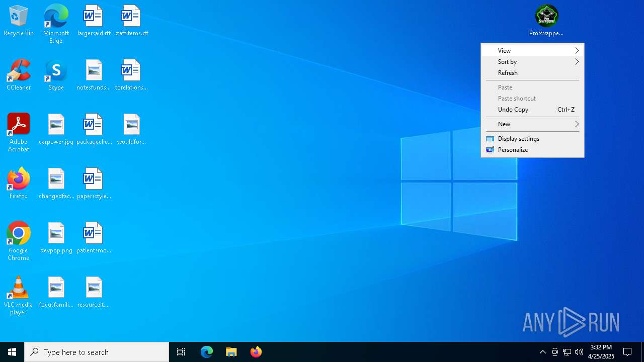The width and height of the screenshot is (644, 362).
Task: Select the patientsmo document icon
Action: tap(94, 238)
